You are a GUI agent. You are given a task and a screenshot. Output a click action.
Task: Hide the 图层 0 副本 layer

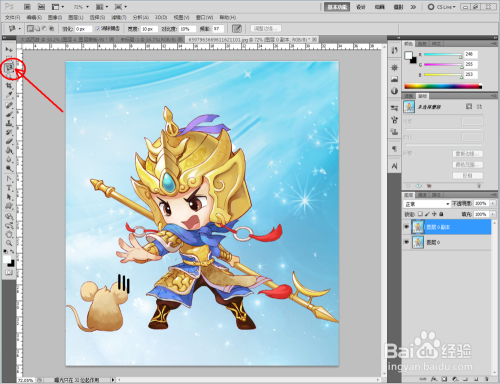[406, 227]
